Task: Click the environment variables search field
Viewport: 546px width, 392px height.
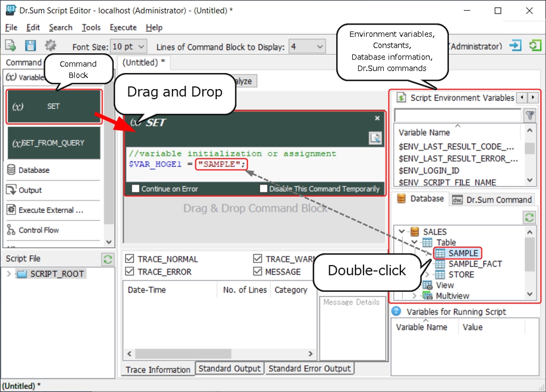Action: tap(457, 116)
